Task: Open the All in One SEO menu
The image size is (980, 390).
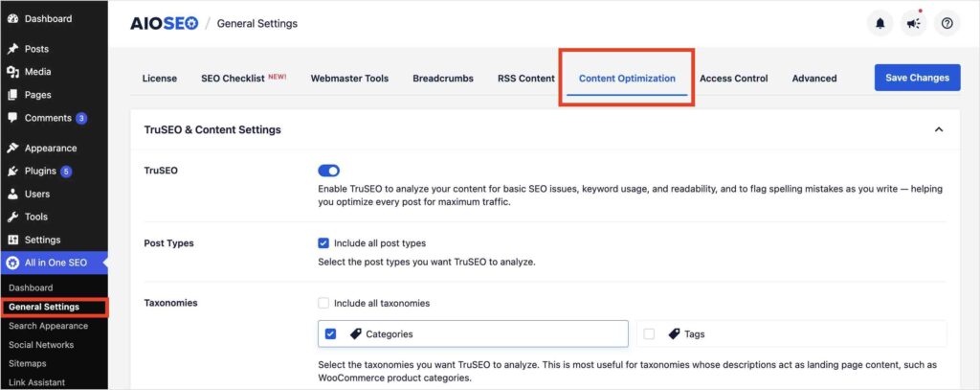Action: click(x=54, y=263)
